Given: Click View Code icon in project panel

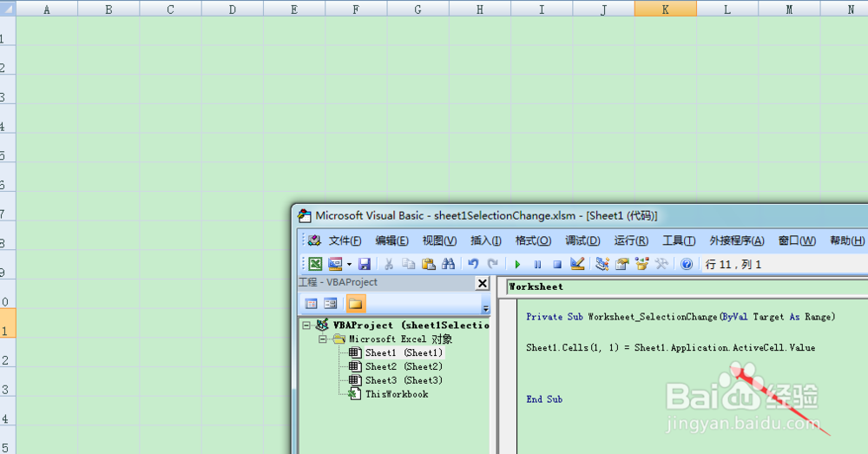Looking at the screenshot, I should (x=311, y=304).
